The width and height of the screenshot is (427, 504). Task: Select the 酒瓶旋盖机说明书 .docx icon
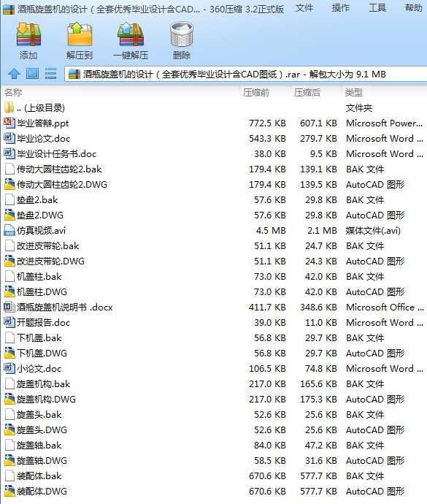coord(9,307)
